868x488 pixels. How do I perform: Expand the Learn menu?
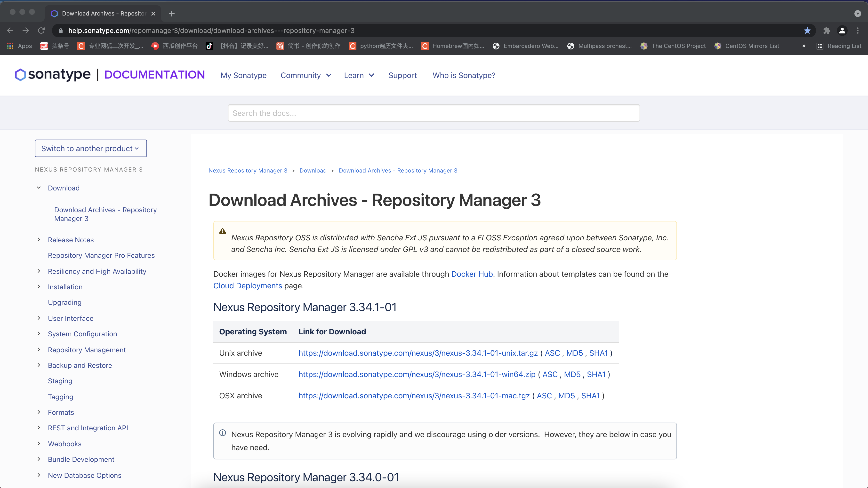coord(359,75)
